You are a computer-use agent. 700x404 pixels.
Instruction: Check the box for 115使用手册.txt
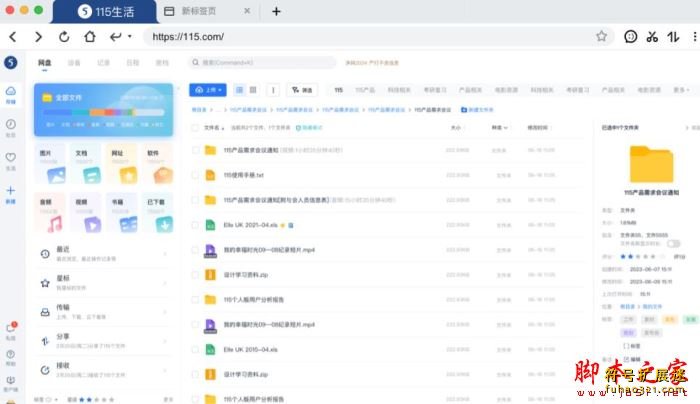[195, 175]
